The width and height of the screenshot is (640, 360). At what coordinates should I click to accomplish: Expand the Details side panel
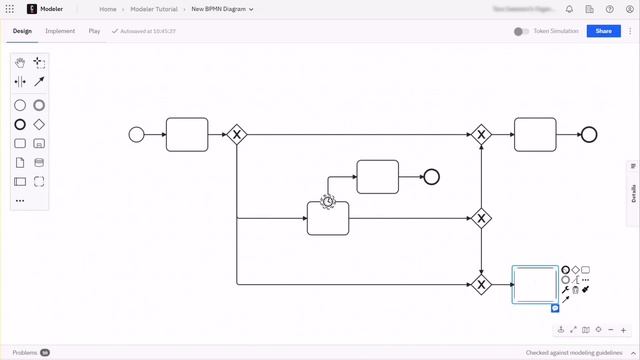click(x=633, y=193)
